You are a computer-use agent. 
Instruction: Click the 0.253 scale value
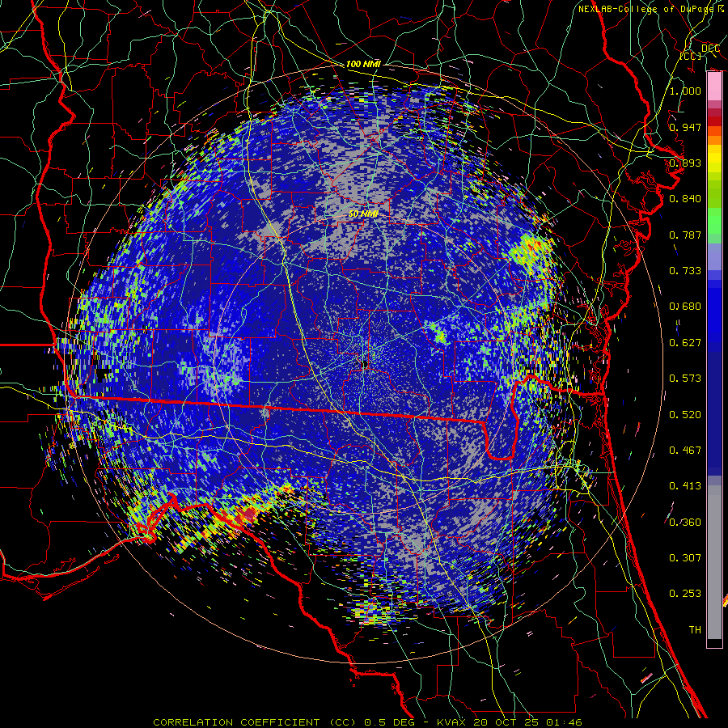(685, 594)
